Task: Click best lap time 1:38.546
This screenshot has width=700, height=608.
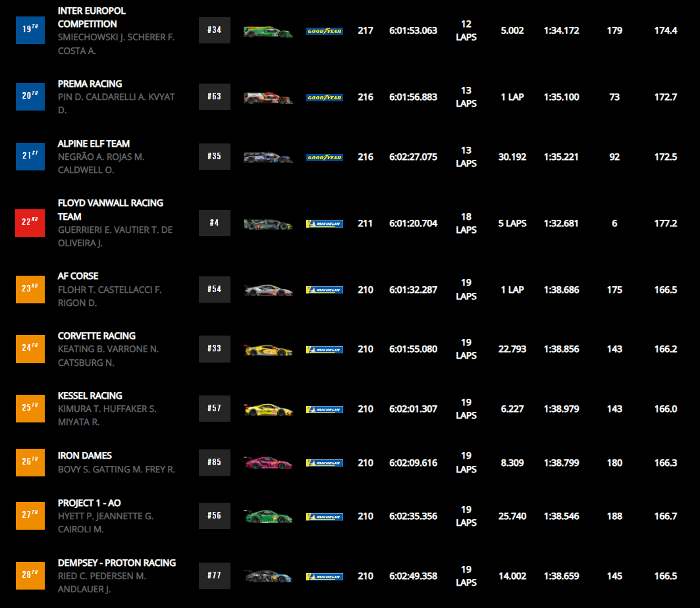Action: (x=561, y=517)
